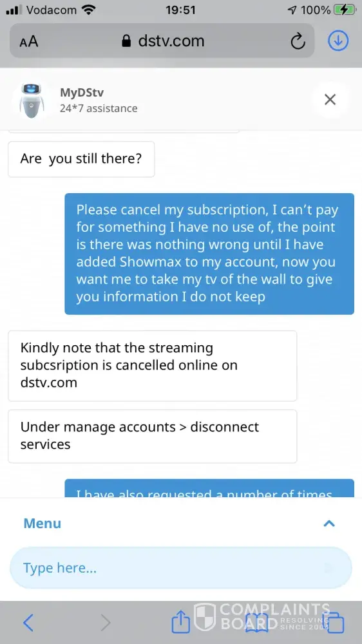Reload the dstv.com page
This screenshot has height=644, width=362.
(298, 41)
